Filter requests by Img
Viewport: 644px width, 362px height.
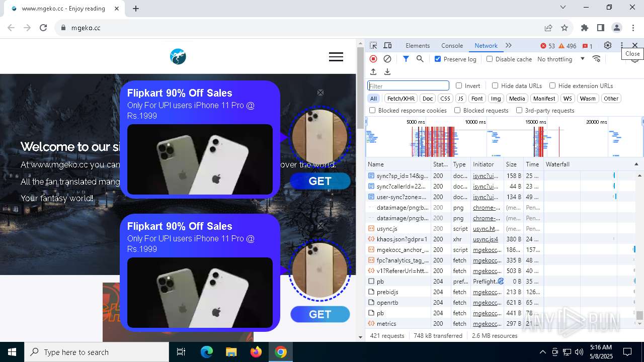[496, 99]
